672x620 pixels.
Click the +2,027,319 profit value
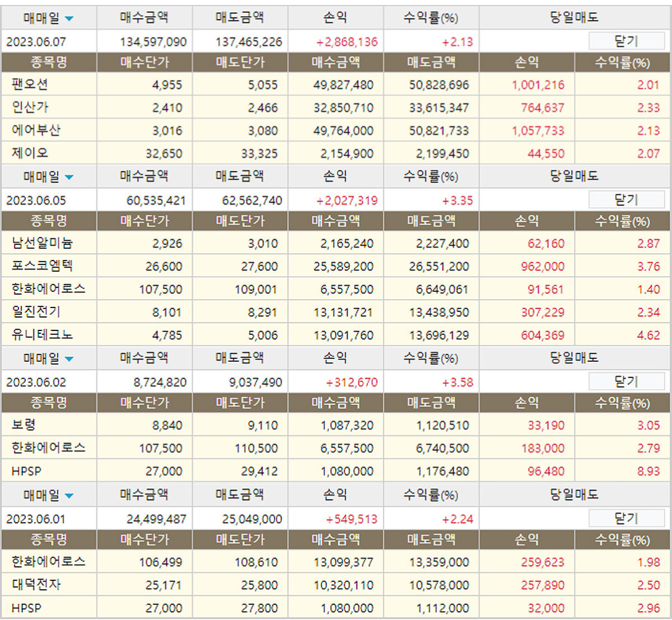coord(347,201)
